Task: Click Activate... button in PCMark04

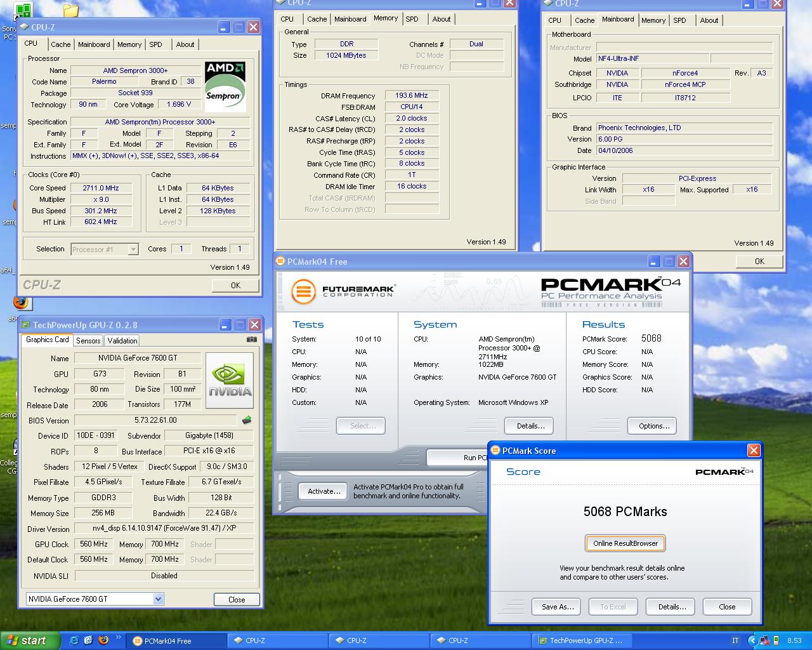Action: (x=324, y=491)
